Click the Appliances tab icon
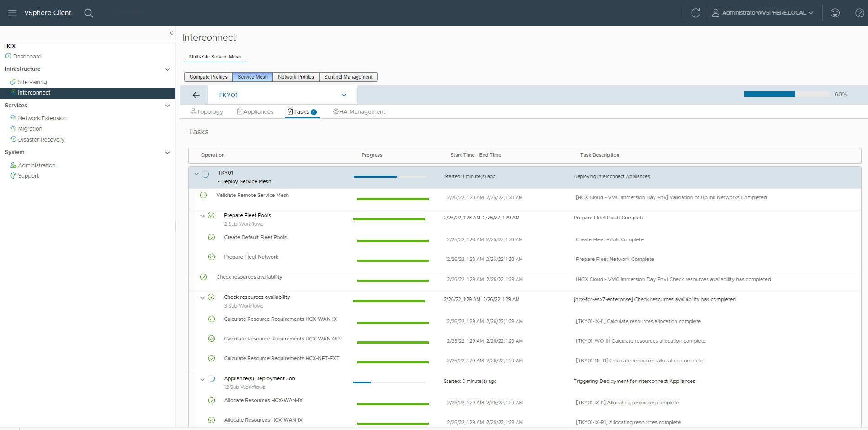The width and height of the screenshot is (868, 430). [240, 111]
